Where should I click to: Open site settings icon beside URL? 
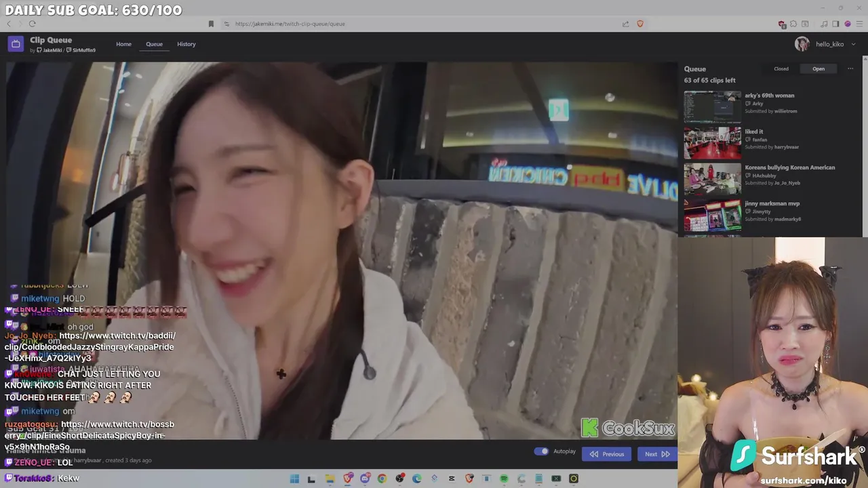226,24
